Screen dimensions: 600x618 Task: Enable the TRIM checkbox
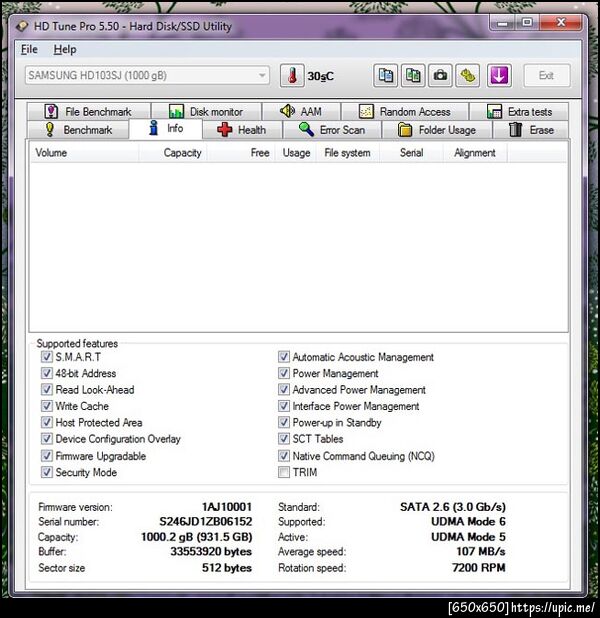tap(283, 472)
